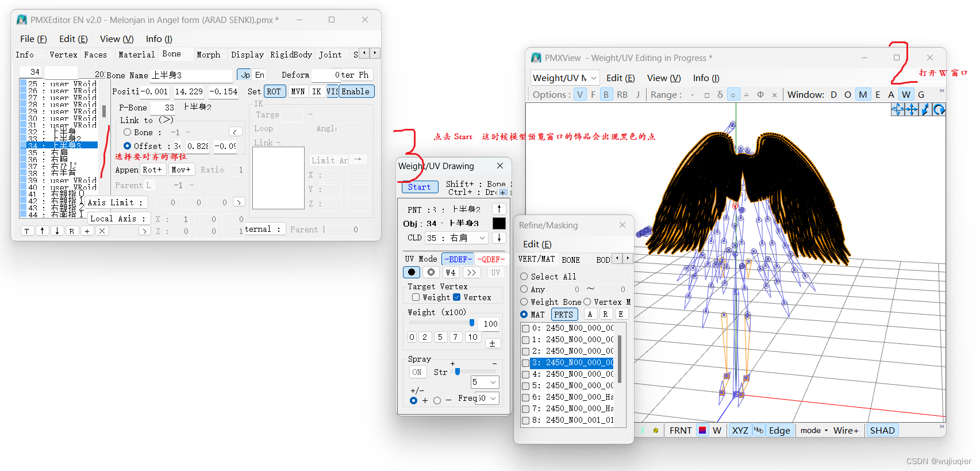Click the FRNT view button
Viewport: 980px width, 471px height.
click(x=681, y=430)
